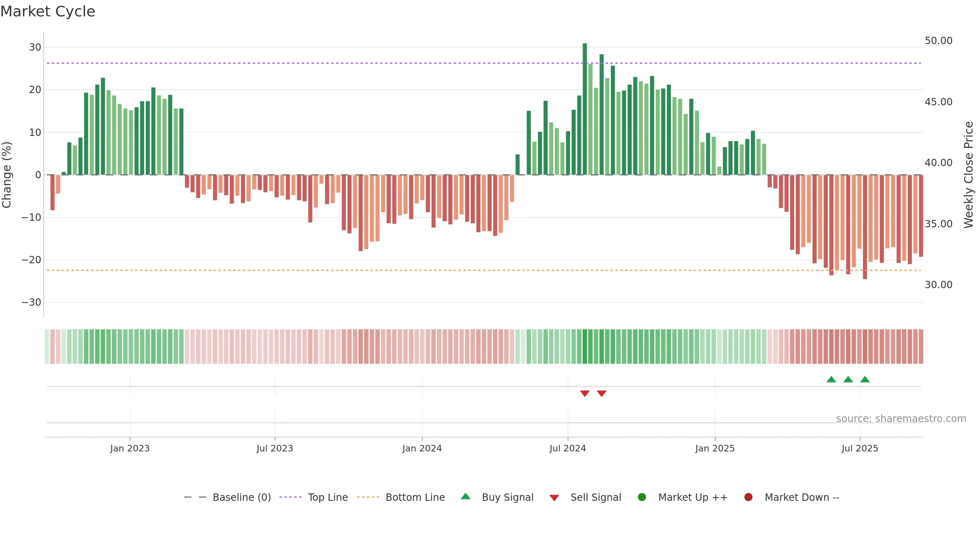Image resolution: width=980 pixels, height=551 pixels.
Task: Toggle the Market Down -- legend label
Action: [802, 497]
